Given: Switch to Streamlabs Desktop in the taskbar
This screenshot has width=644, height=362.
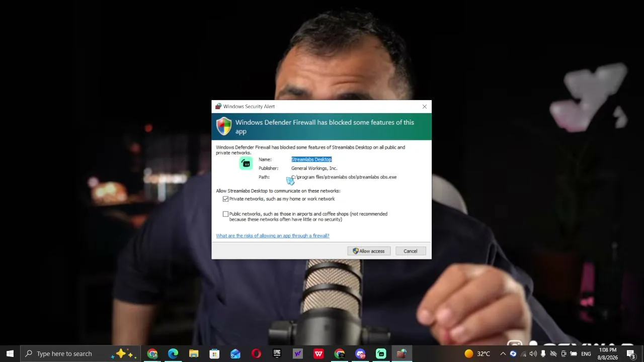Looking at the screenshot, I should [x=381, y=353].
